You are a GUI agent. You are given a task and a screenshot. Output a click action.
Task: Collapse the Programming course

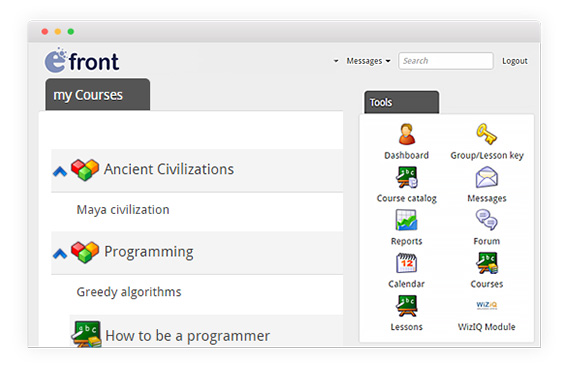tap(60, 254)
